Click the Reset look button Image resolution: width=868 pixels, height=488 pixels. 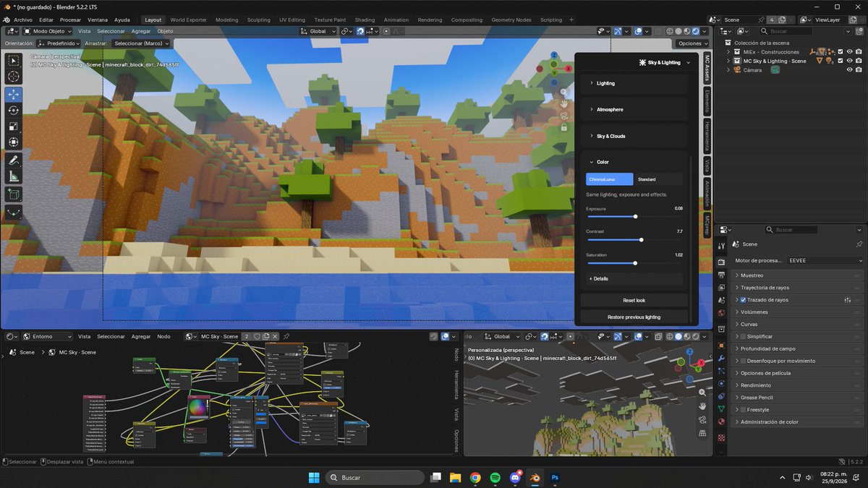[x=634, y=300]
